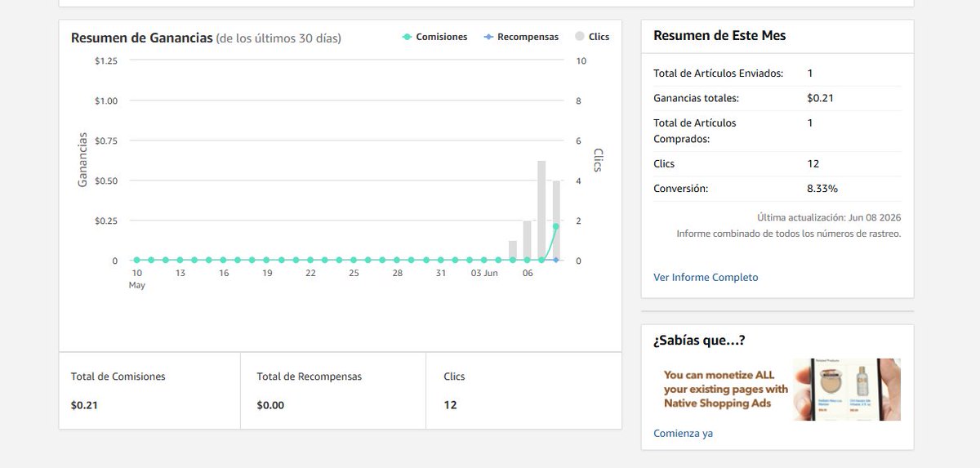This screenshot has height=468, width=980.
Task: Select the last teal commissions point at $0.21
Action: click(x=556, y=226)
